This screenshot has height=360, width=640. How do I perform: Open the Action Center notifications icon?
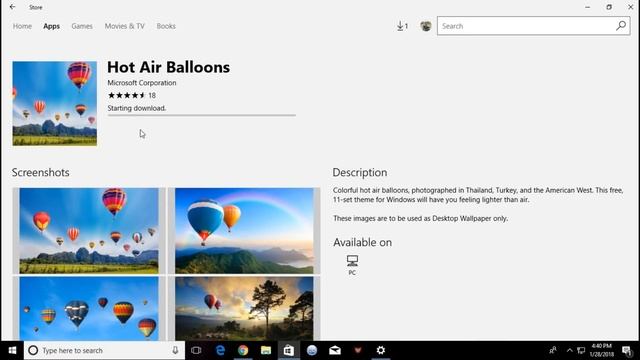(x=627, y=350)
